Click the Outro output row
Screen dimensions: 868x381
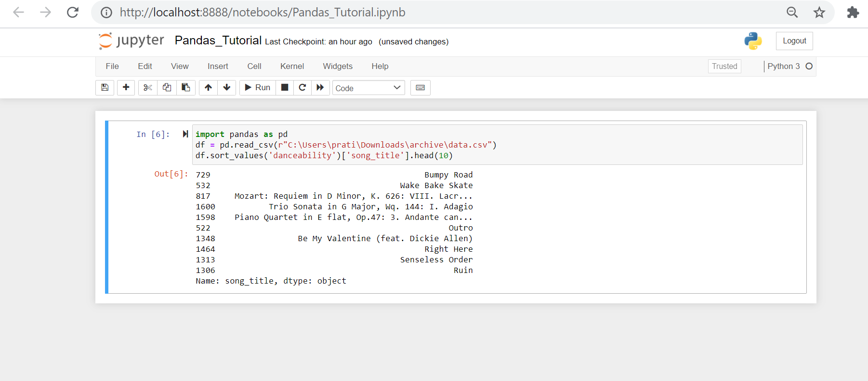tap(334, 228)
